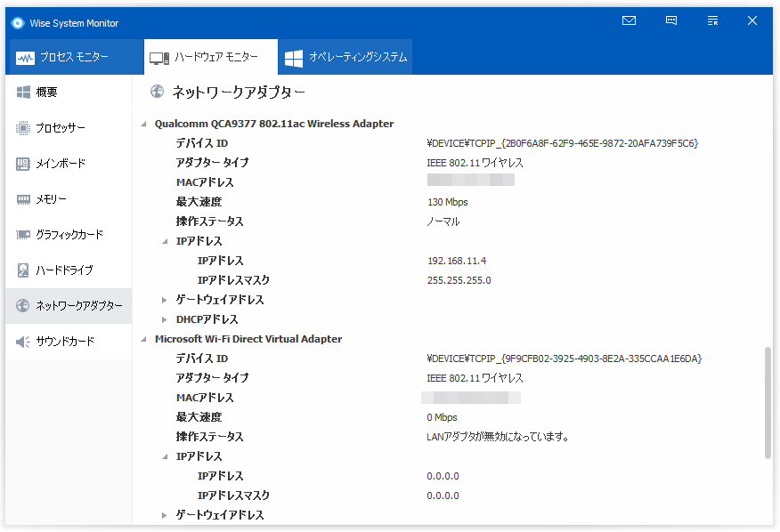Select 概要 in the sidebar
This screenshot has width=780, height=532.
(69, 92)
